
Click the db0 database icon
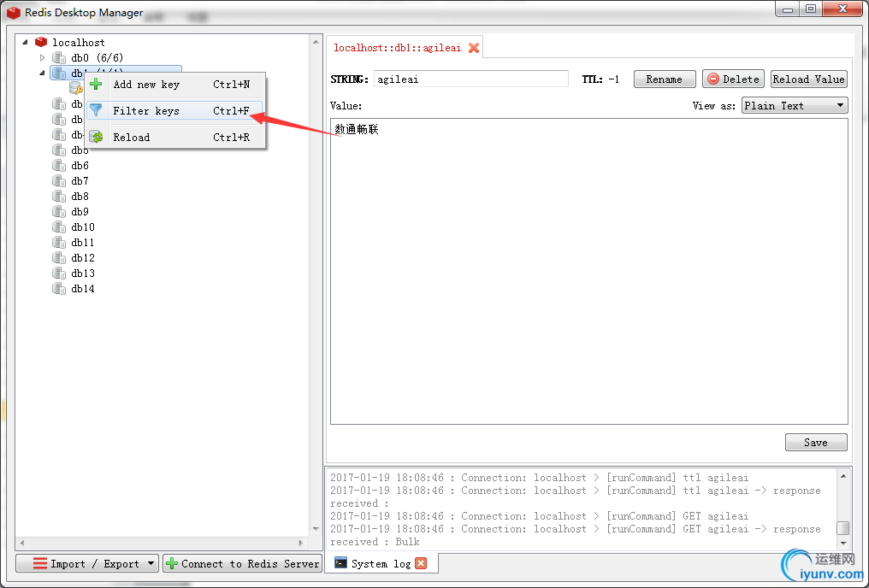59,57
